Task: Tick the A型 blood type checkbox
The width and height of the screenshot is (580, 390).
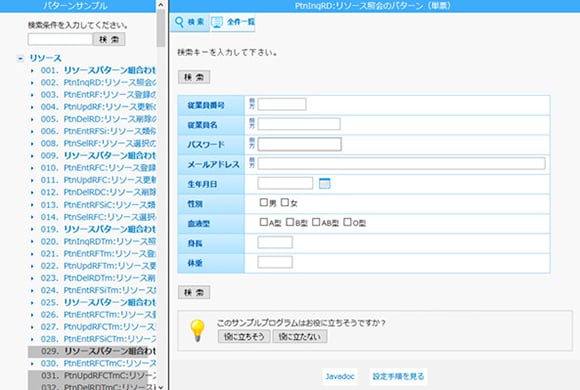Action: click(x=263, y=222)
